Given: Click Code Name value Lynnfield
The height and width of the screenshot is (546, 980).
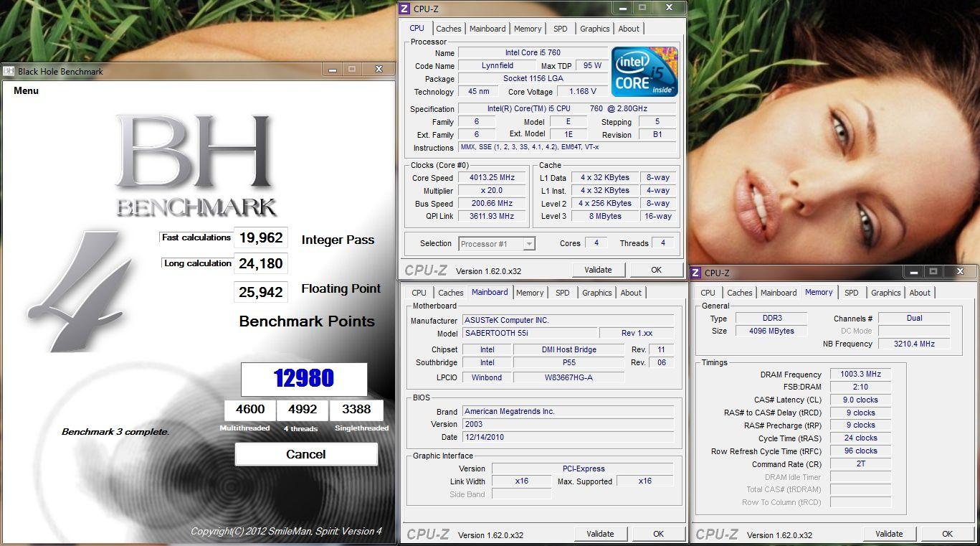Looking at the screenshot, I should point(498,66).
